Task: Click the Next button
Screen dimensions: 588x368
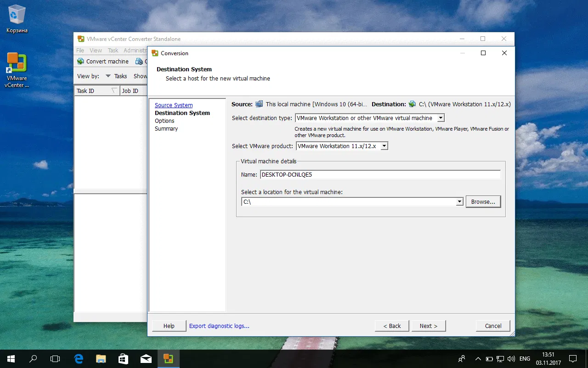Action: [x=428, y=326]
